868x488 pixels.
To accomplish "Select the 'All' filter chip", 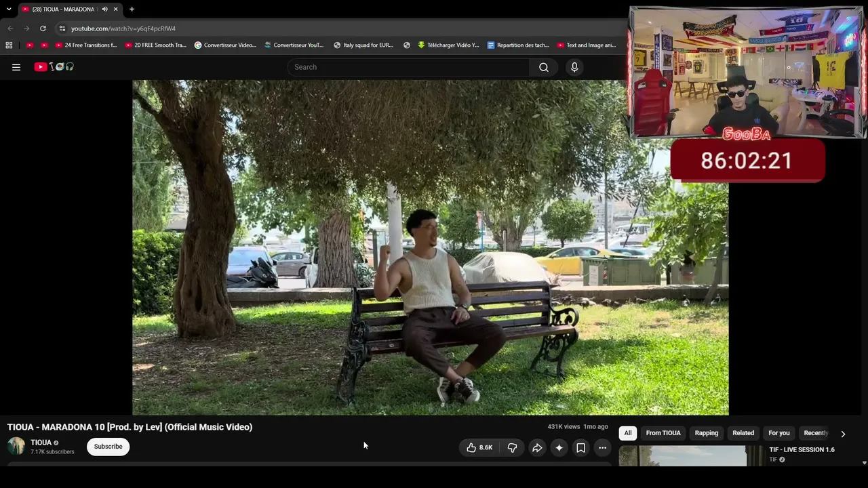I will pos(628,433).
